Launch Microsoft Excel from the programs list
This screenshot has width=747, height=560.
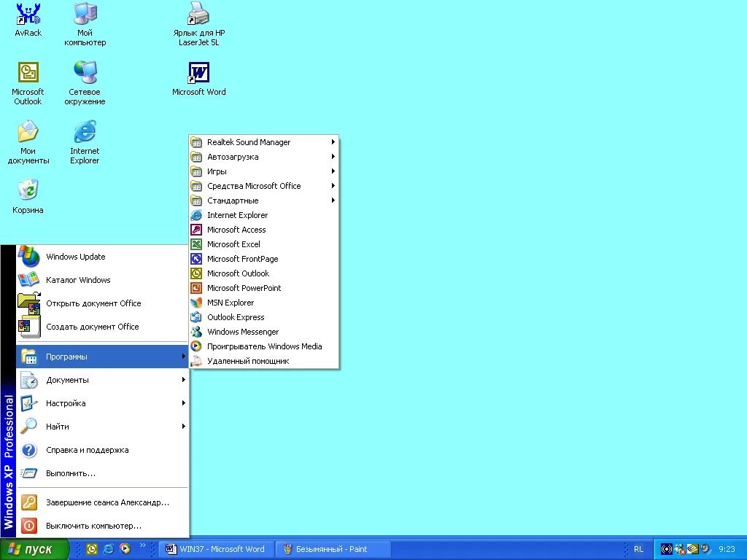click(x=264, y=244)
